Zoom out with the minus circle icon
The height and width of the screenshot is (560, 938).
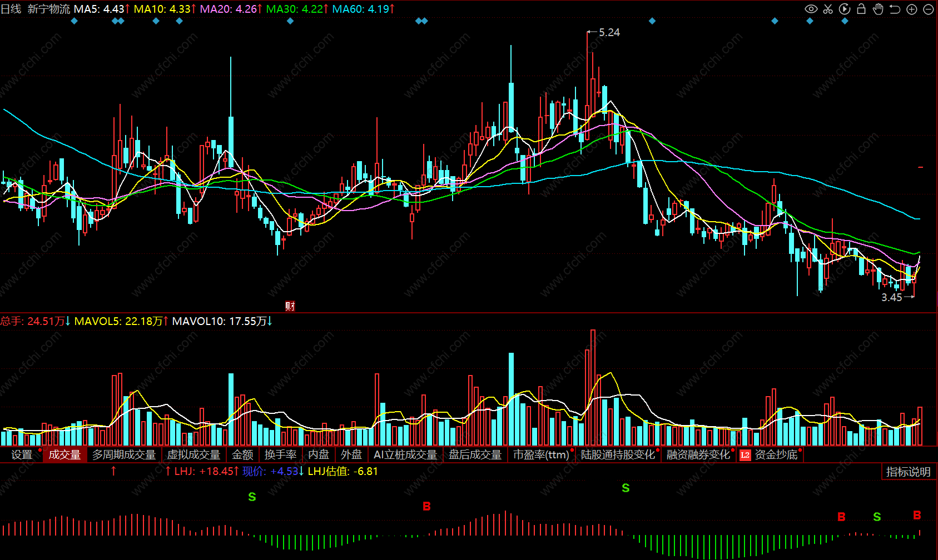(x=929, y=9)
